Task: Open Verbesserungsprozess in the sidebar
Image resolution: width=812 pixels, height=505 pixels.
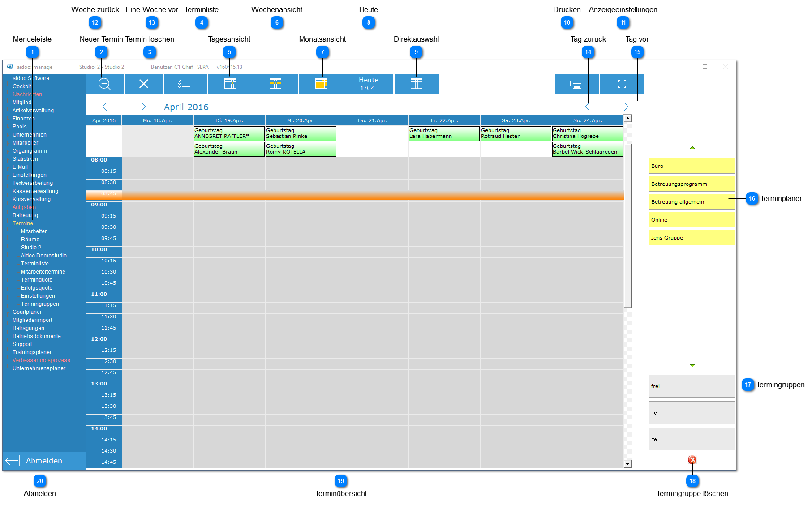Action: click(x=41, y=360)
